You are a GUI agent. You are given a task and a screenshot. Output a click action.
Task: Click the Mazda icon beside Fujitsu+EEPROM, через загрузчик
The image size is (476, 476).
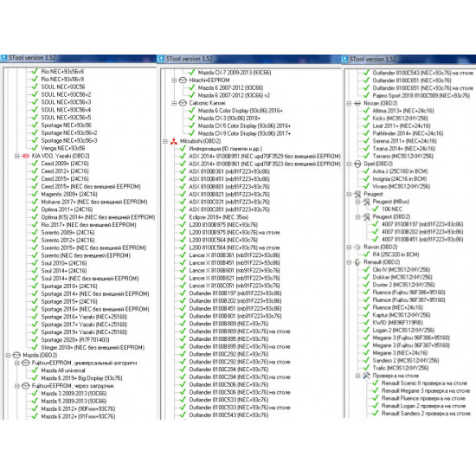point(26,386)
